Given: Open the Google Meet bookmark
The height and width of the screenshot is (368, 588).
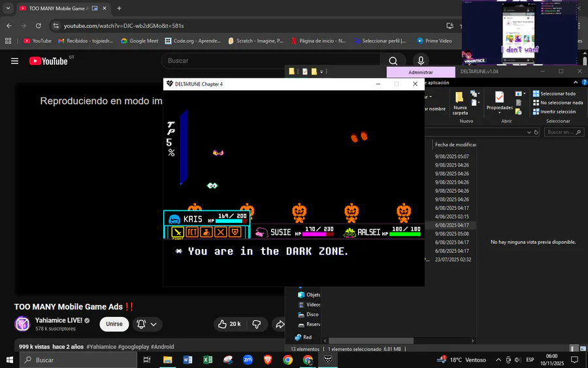Looking at the screenshot, I should point(140,41).
